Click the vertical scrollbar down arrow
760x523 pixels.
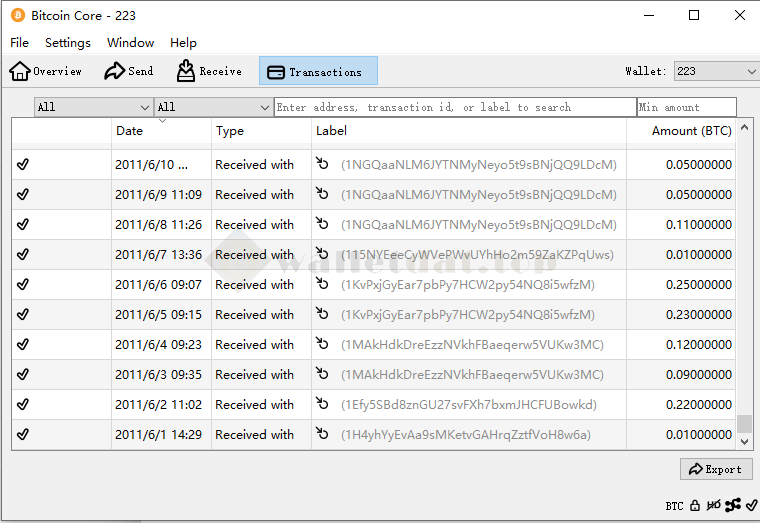[744, 441]
